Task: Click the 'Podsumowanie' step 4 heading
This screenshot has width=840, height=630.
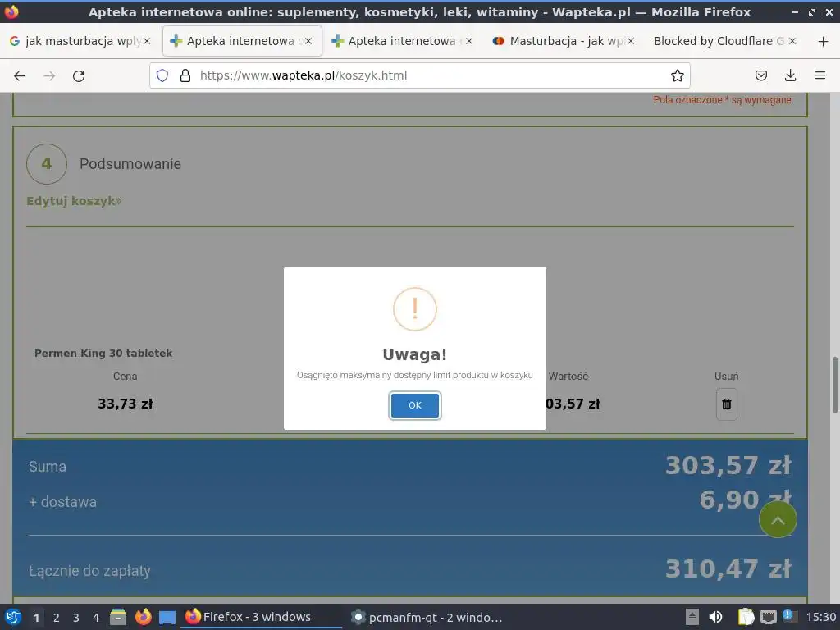Action: click(x=130, y=164)
